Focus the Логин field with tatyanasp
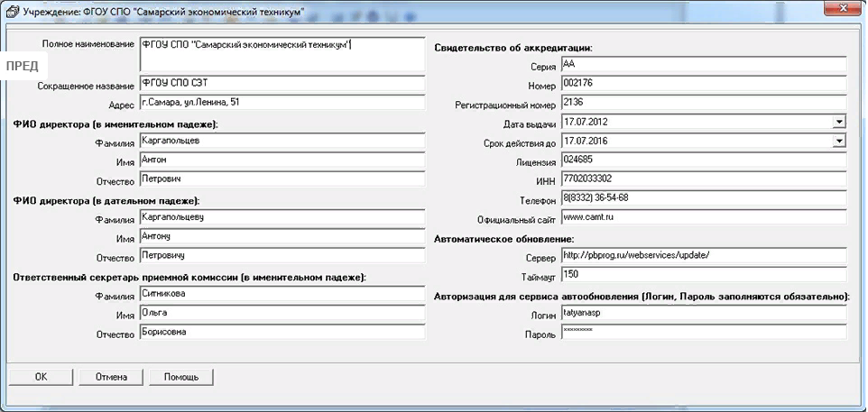 703,313
